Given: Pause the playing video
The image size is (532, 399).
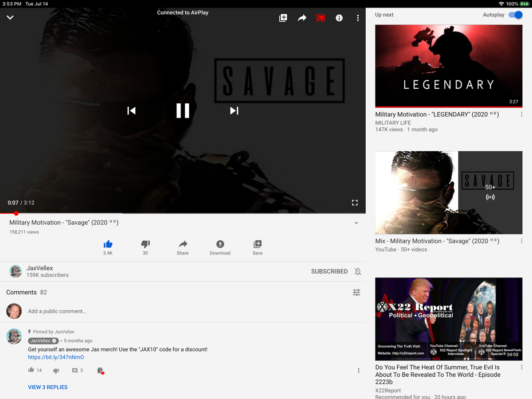Looking at the screenshot, I should [183, 110].
